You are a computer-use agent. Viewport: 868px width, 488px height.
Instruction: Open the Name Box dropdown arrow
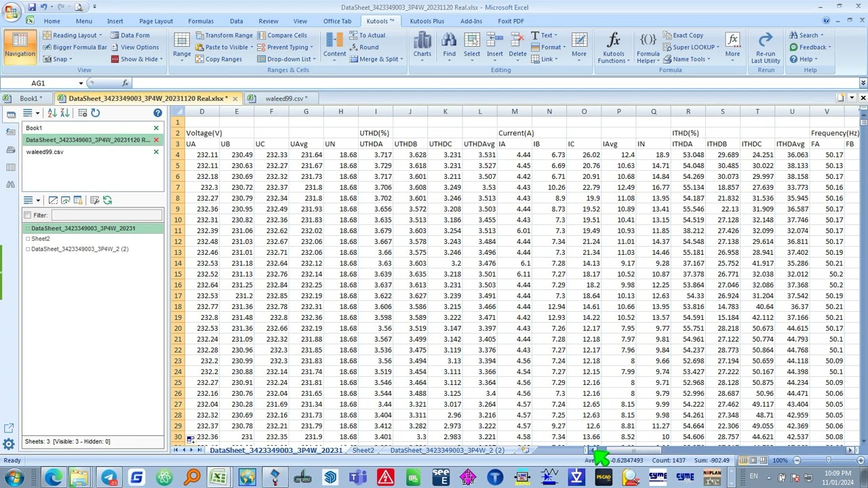click(81, 83)
